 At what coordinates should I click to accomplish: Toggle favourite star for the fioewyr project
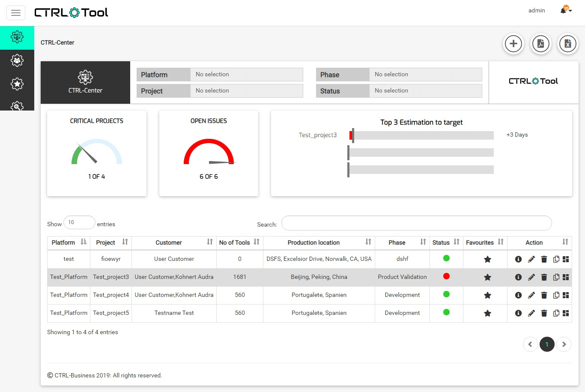click(x=487, y=259)
